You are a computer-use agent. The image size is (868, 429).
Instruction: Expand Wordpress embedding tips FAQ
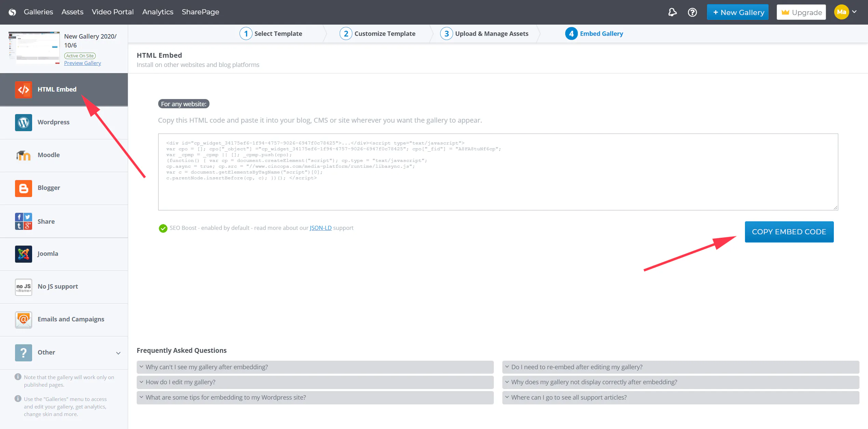pyautogui.click(x=315, y=397)
